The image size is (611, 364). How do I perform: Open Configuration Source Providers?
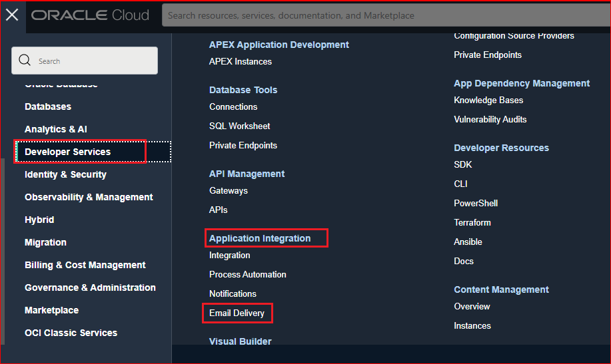click(x=514, y=35)
